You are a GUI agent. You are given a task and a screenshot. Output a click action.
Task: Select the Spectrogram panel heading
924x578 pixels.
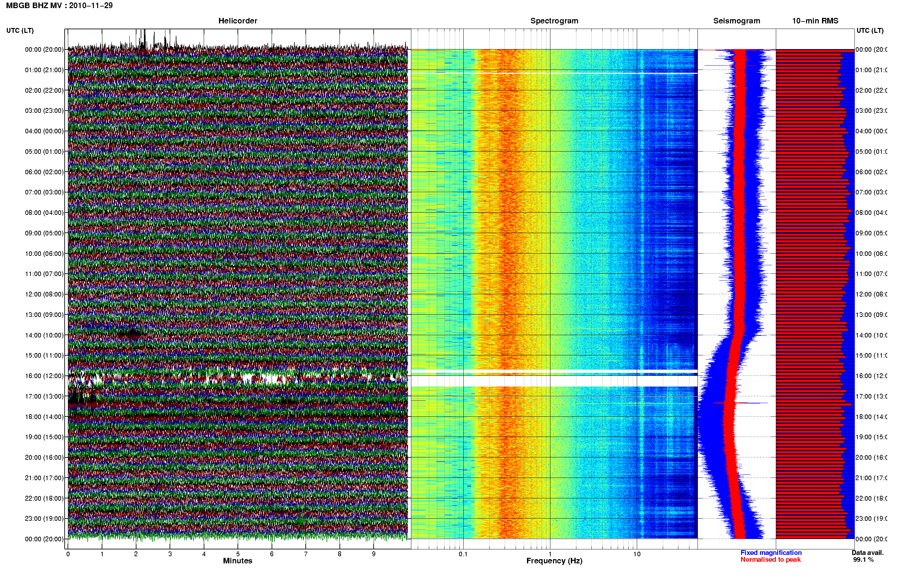point(554,21)
